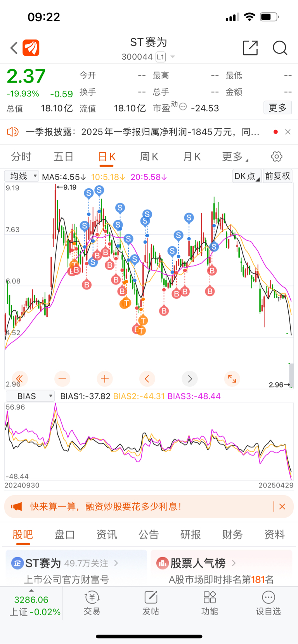The image size is (298, 644).
Task: Switch to 盘口 tab
Action: [65, 535]
